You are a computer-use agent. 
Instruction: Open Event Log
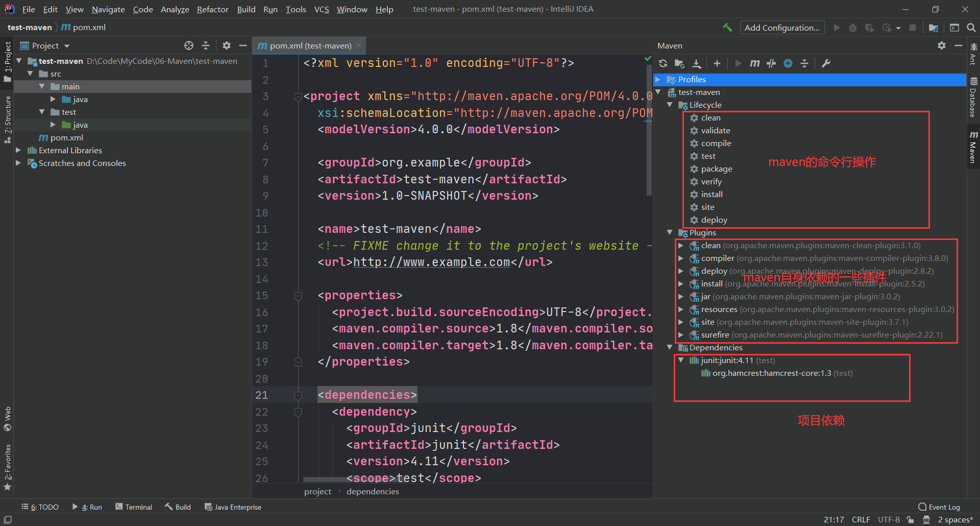pyautogui.click(x=939, y=507)
